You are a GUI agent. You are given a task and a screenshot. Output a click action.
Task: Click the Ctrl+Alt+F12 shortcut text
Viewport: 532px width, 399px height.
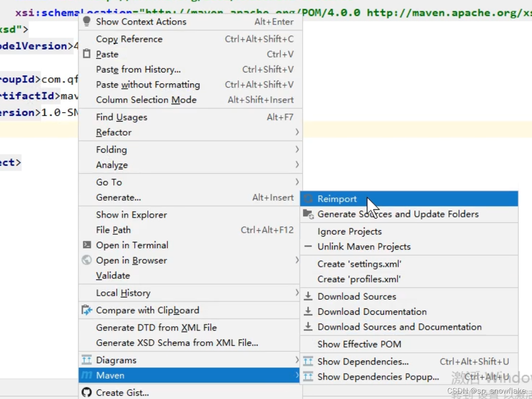click(267, 230)
